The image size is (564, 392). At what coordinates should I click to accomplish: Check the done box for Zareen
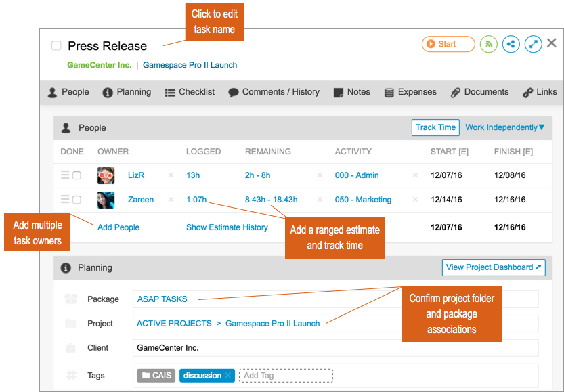[77, 200]
